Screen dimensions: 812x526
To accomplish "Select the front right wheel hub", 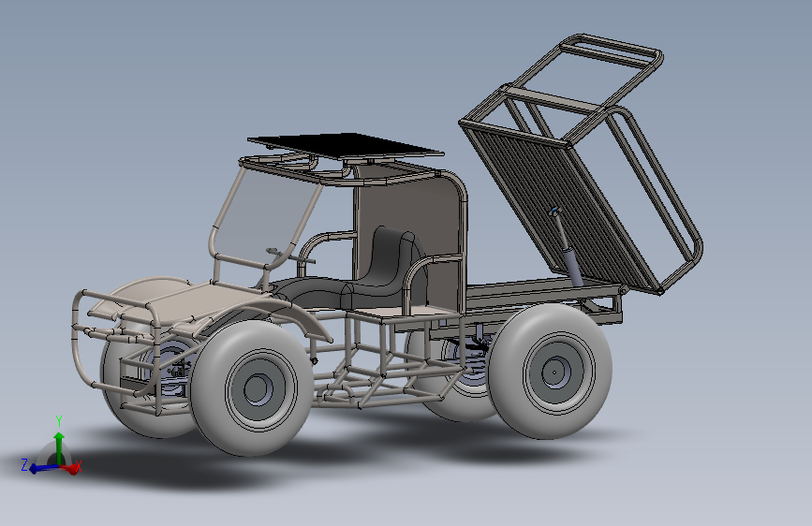I will pyautogui.click(x=258, y=388).
